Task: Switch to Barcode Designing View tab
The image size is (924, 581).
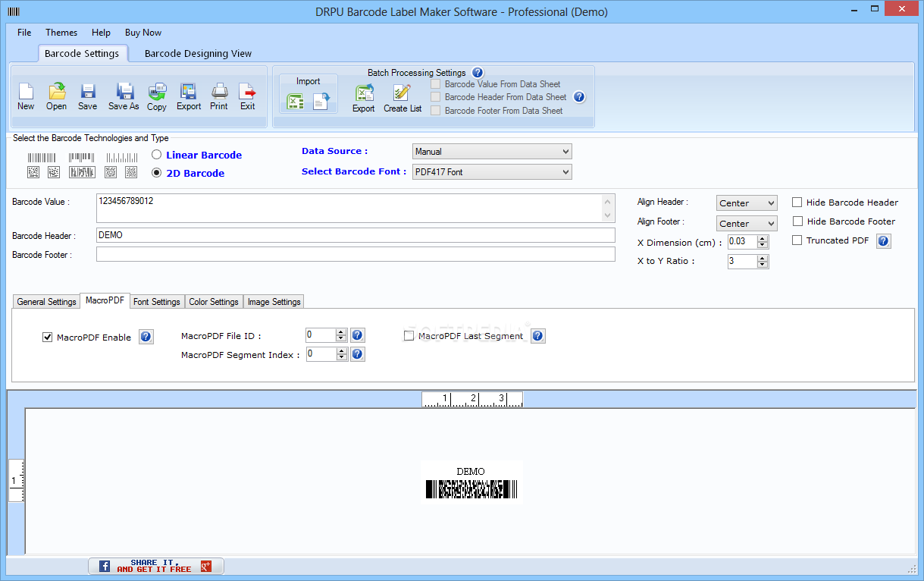Action: pos(198,54)
